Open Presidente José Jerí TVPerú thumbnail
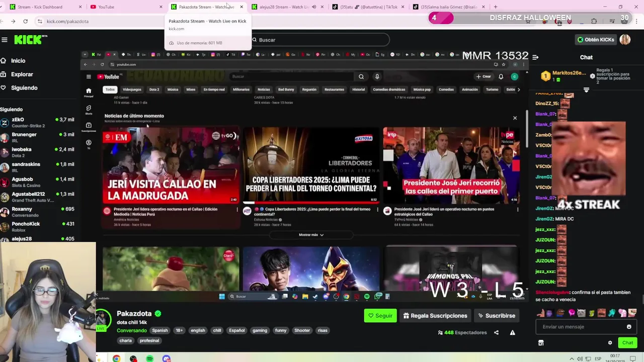The width and height of the screenshot is (644, 362). (451, 165)
